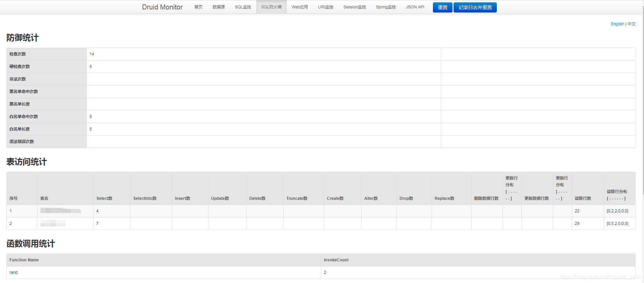Screen dimensions: 644x283
Task: Click distribution value [0,2,2,0,0,0]
Action: tap(617, 211)
